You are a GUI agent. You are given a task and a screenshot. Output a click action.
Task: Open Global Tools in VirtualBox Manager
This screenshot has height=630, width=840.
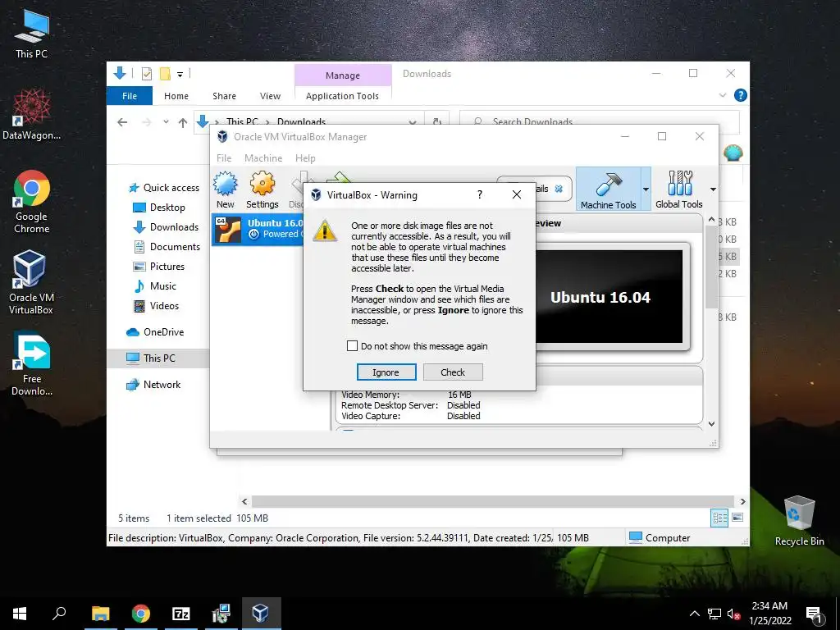pyautogui.click(x=678, y=189)
